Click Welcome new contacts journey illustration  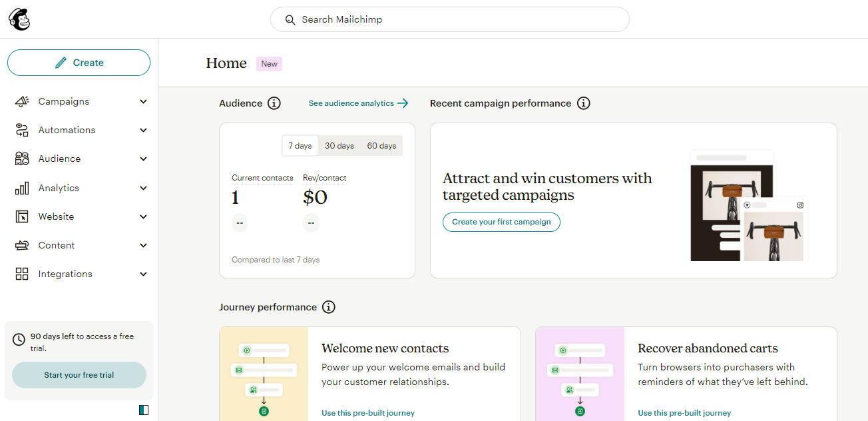pos(264,374)
